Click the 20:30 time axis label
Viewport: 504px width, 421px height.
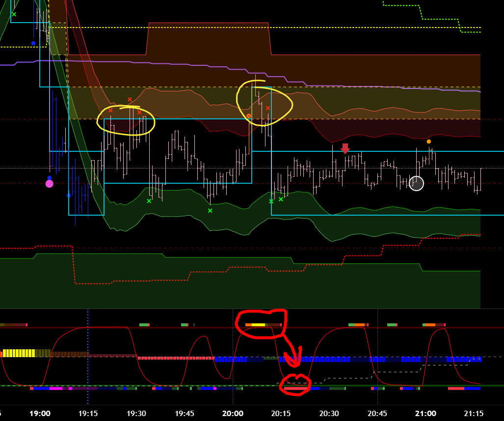(329, 414)
